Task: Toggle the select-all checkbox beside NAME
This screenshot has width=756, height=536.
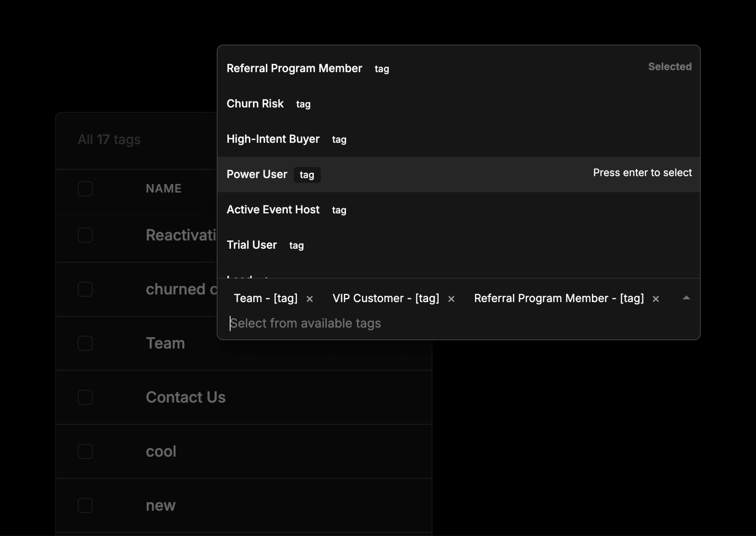Action: point(85,189)
